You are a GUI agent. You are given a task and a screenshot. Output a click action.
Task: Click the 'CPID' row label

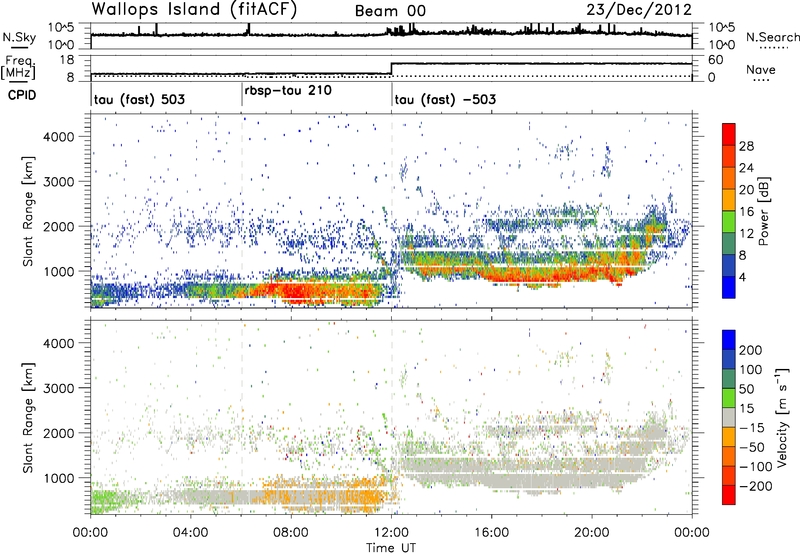(x=22, y=95)
